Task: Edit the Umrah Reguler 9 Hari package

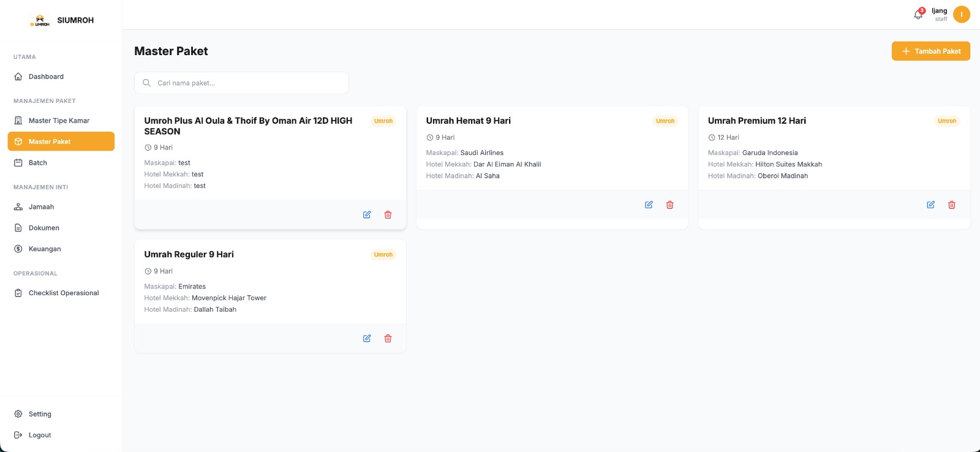Action: tap(367, 338)
